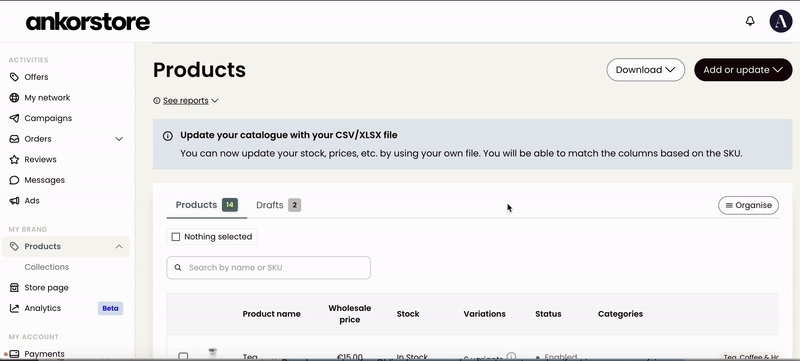Click the Offers tag icon
800x361 pixels.
point(14,77)
